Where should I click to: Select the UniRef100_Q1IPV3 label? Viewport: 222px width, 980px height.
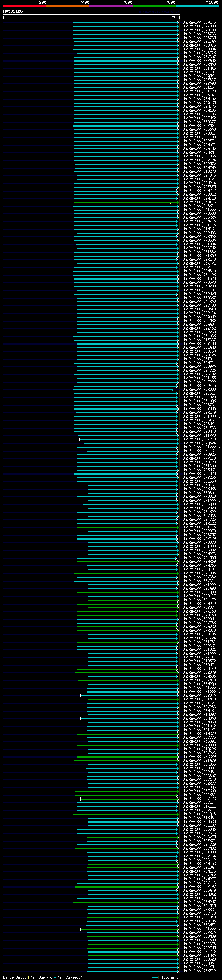click(199, 435)
